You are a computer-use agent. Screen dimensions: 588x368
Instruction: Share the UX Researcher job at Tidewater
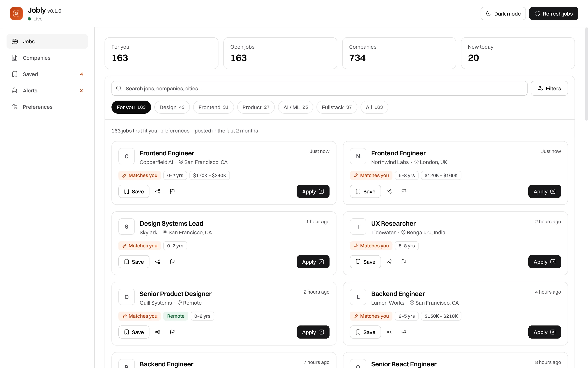point(389,262)
